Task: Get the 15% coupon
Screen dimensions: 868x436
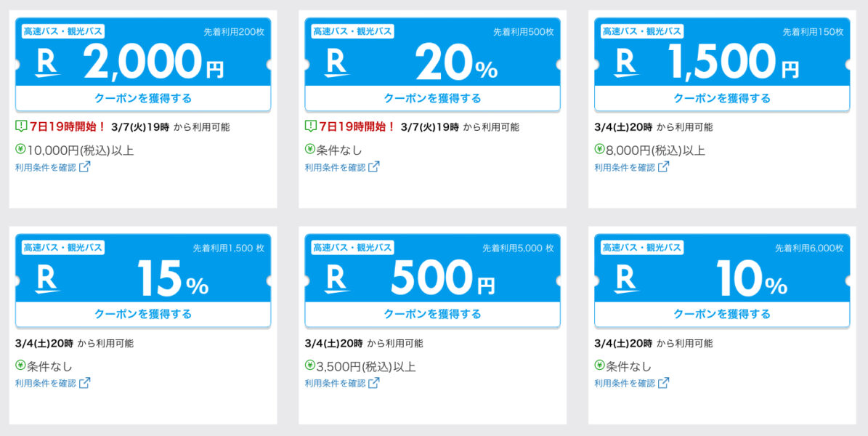Action: [x=143, y=314]
